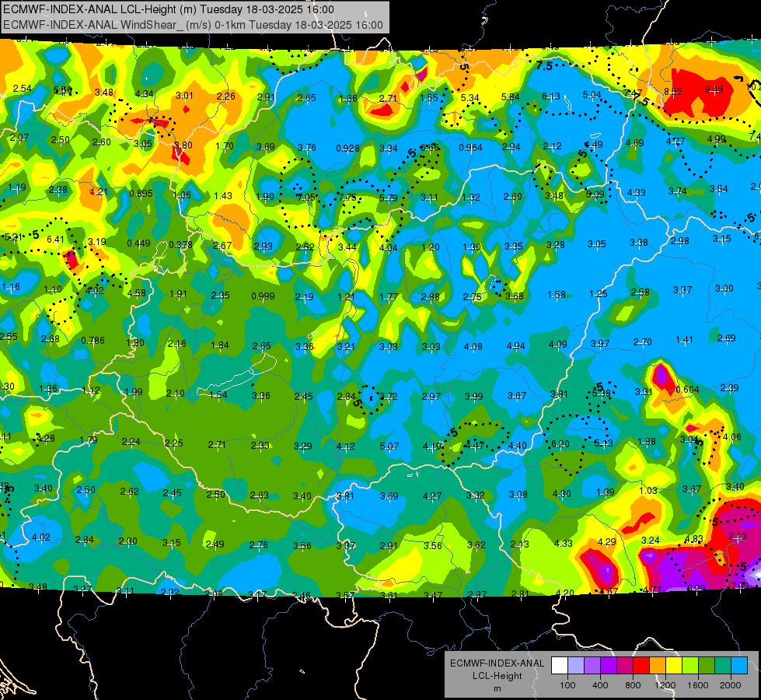This screenshot has height=700, width=761.
Task: Click the wind shear value 0.449
Action: (138, 243)
